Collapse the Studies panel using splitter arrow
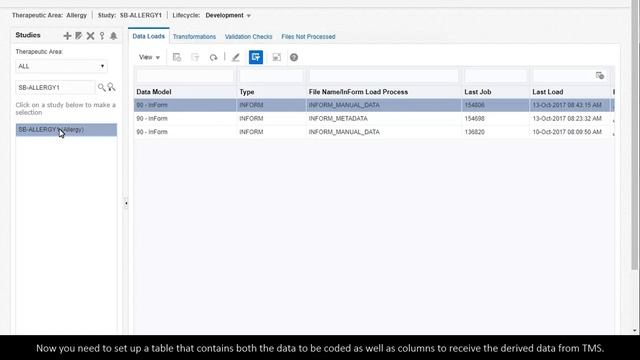Viewport: 640px width, 360px height. [x=126, y=203]
